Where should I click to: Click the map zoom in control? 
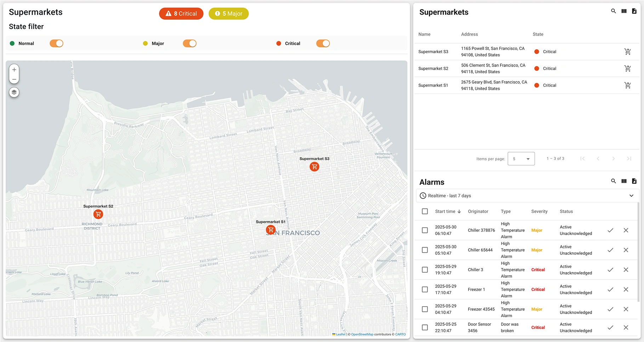click(14, 69)
